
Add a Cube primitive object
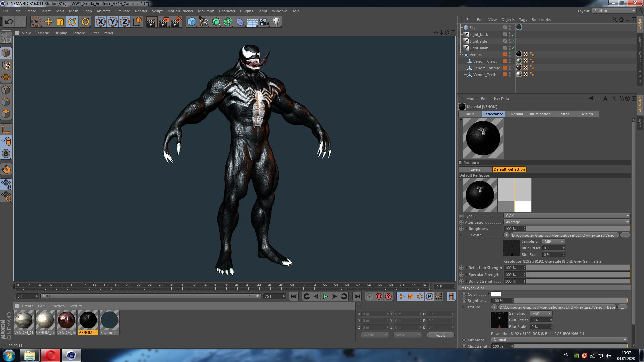coord(192,22)
